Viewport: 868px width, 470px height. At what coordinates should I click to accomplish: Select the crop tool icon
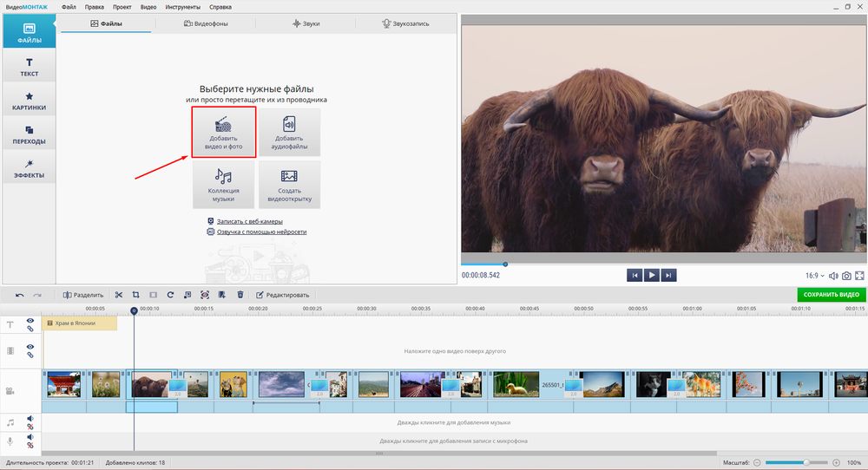point(136,295)
